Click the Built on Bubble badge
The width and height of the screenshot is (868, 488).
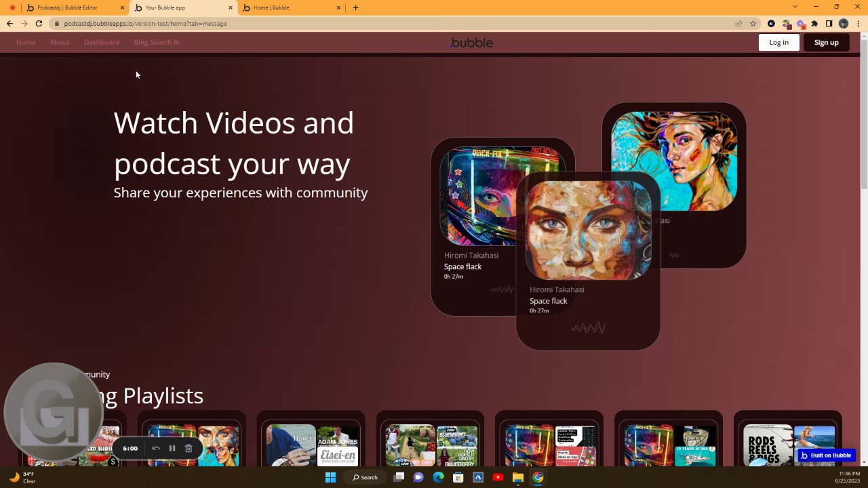pos(826,455)
